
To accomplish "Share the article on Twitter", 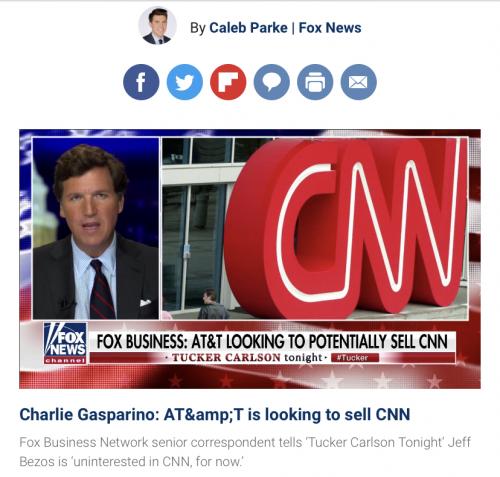I will 185,82.
